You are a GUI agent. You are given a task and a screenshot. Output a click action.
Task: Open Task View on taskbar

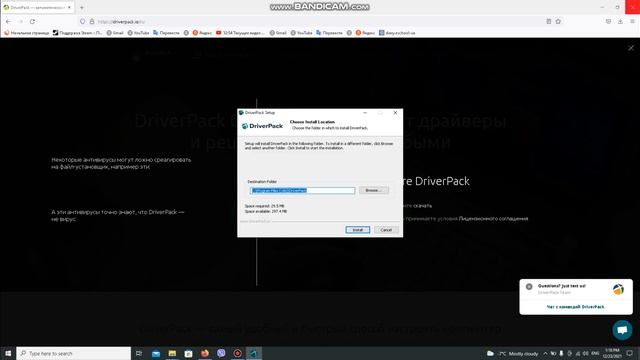coord(139,353)
